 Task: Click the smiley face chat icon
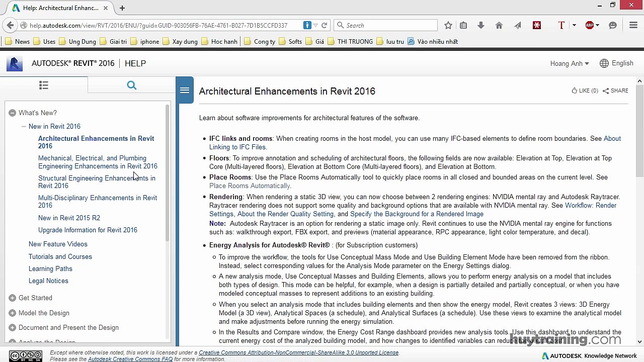coord(613,25)
